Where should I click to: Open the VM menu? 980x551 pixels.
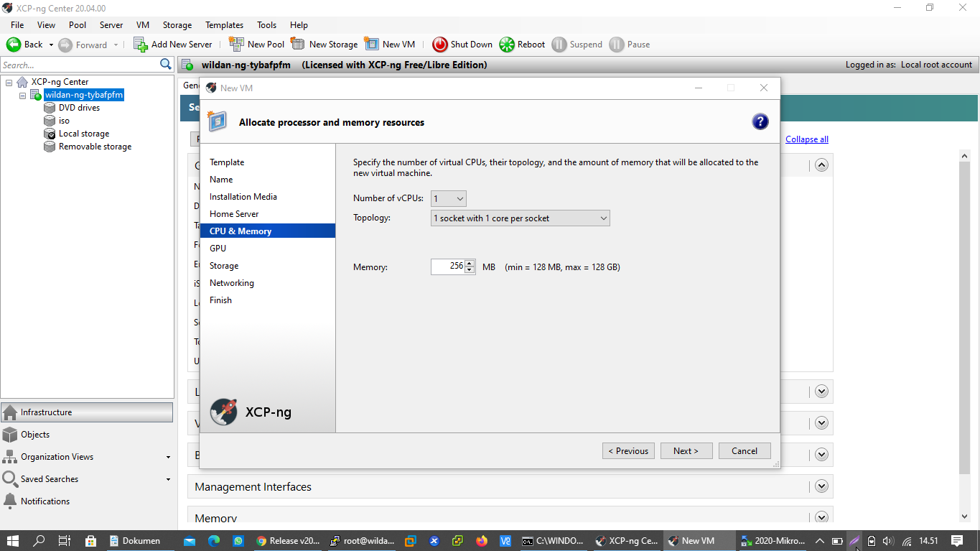coord(143,24)
